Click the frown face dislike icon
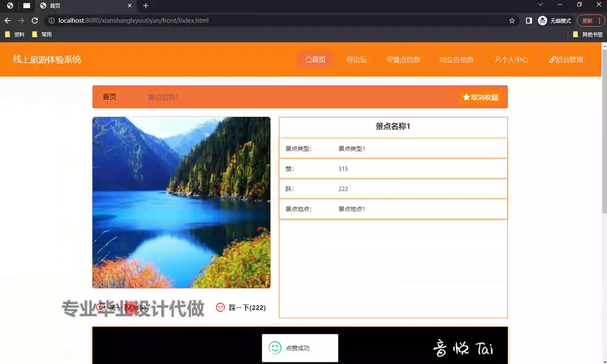Image resolution: width=607 pixels, height=364 pixels. coord(220,308)
